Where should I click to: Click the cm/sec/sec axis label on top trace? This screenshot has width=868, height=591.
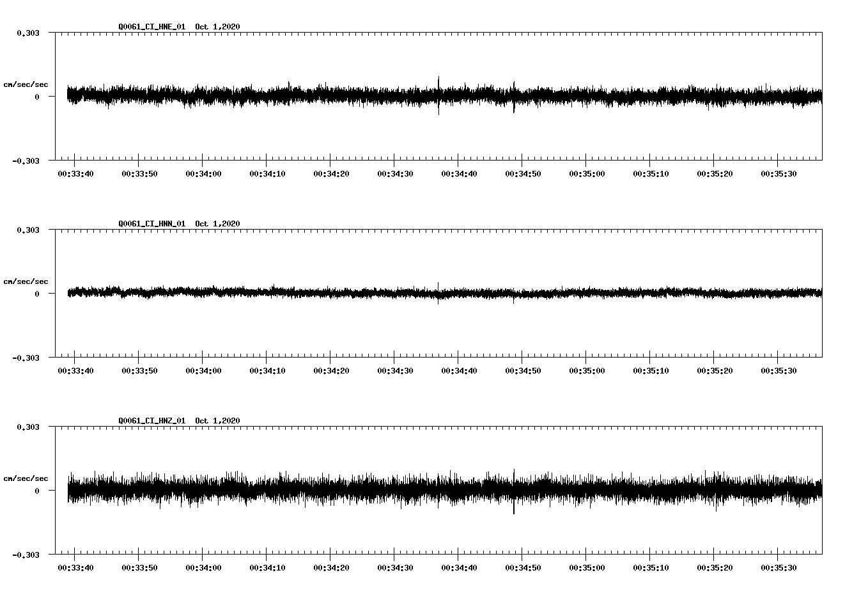pyautogui.click(x=26, y=84)
